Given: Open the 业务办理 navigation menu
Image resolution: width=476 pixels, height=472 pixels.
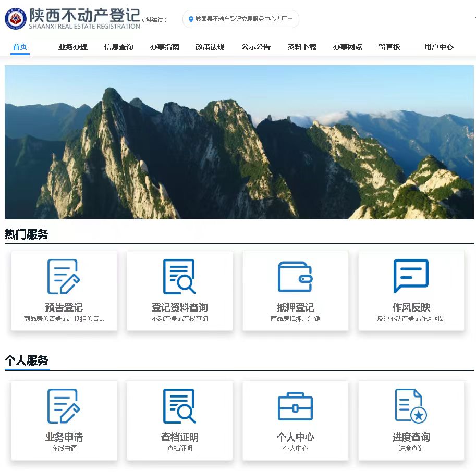Looking at the screenshot, I should pyautogui.click(x=73, y=47).
